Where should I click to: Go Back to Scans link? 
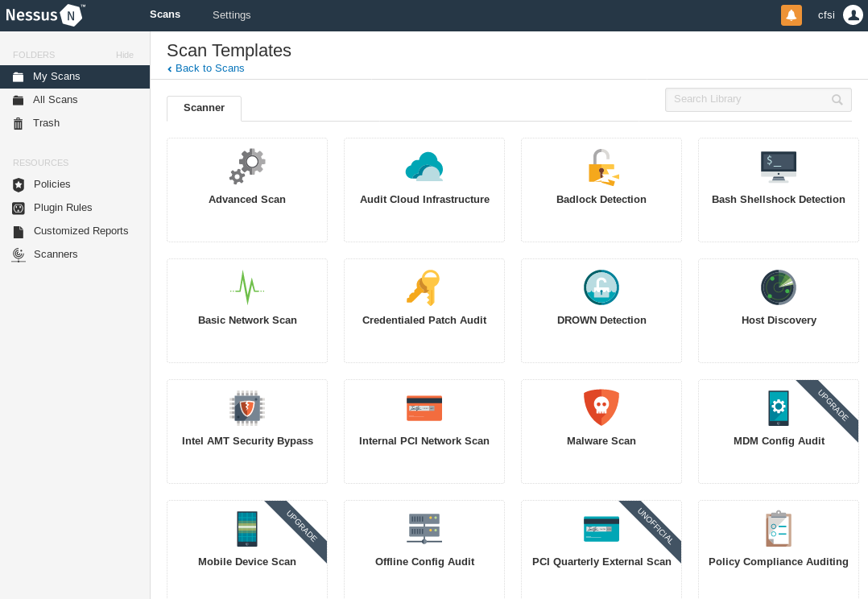pos(206,68)
